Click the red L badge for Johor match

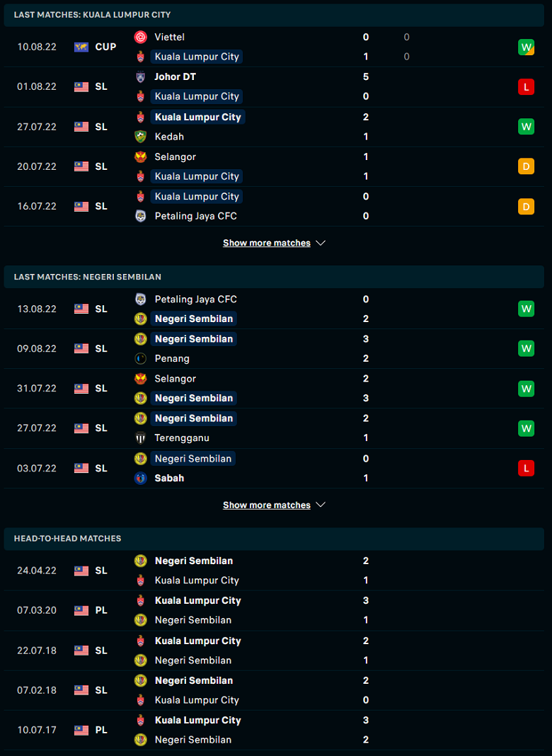pos(526,86)
